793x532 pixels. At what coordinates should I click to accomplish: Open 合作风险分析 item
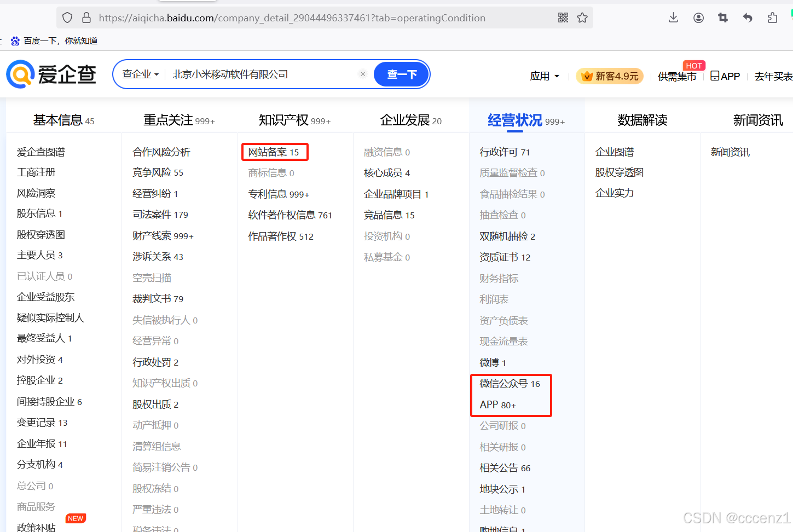(161, 152)
